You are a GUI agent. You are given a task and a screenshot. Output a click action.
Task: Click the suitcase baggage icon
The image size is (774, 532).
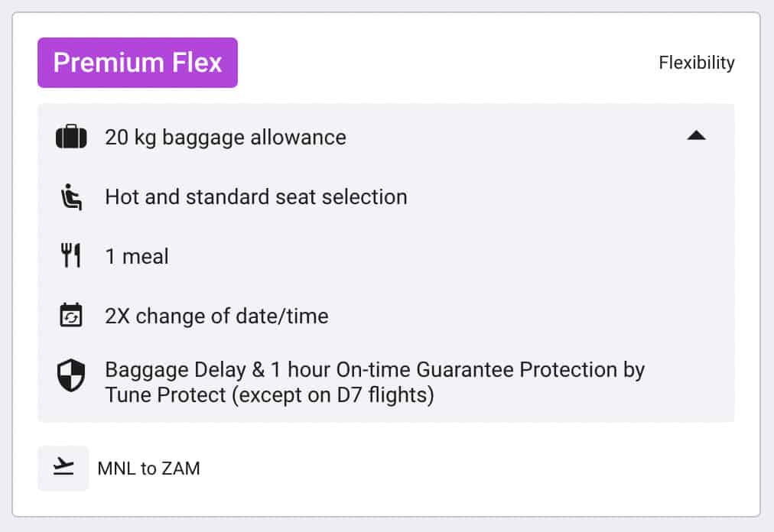(71, 138)
